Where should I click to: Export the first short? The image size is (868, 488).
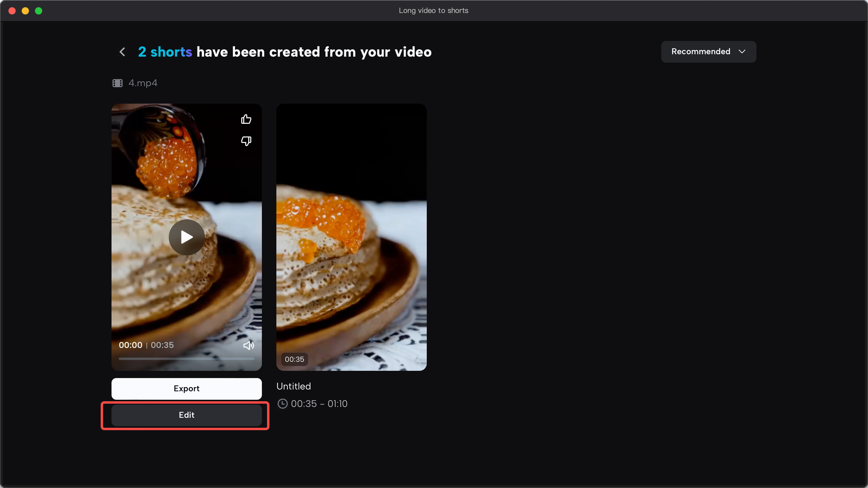tap(186, 389)
